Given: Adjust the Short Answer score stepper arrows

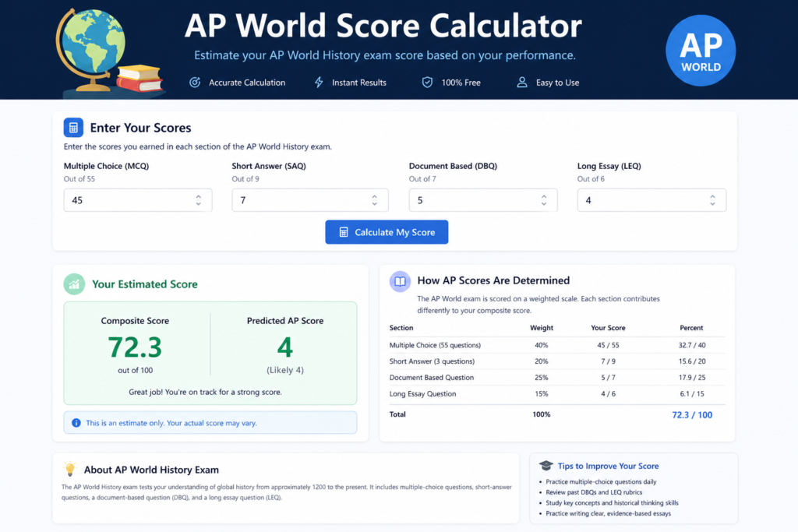Looking at the screenshot, I should pos(374,200).
